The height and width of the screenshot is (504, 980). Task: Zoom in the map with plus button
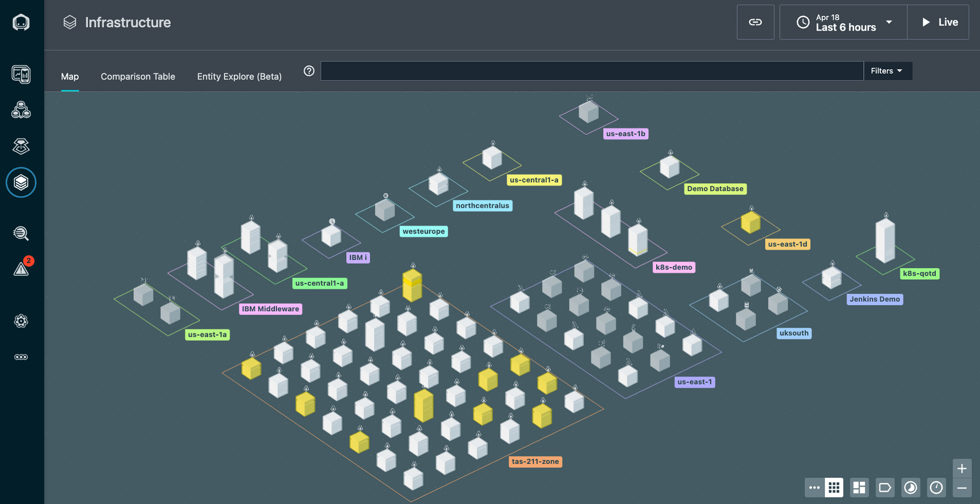[x=962, y=468]
